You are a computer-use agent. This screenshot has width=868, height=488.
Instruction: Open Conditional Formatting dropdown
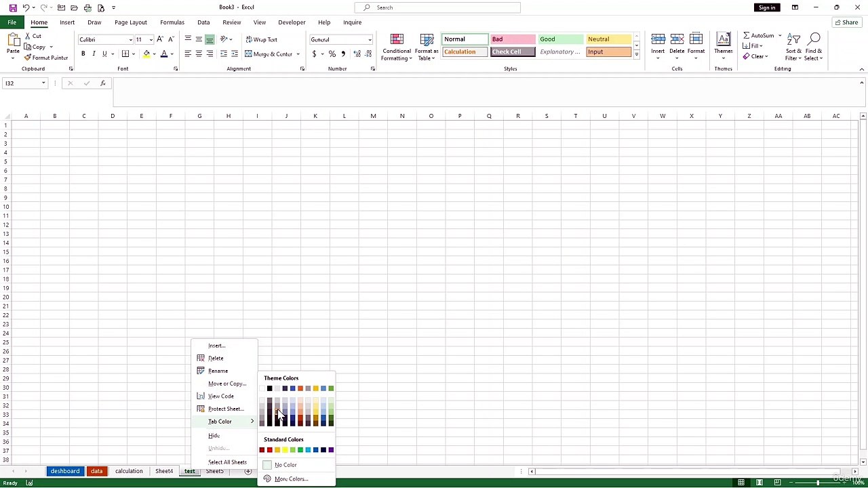click(x=397, y=46)
